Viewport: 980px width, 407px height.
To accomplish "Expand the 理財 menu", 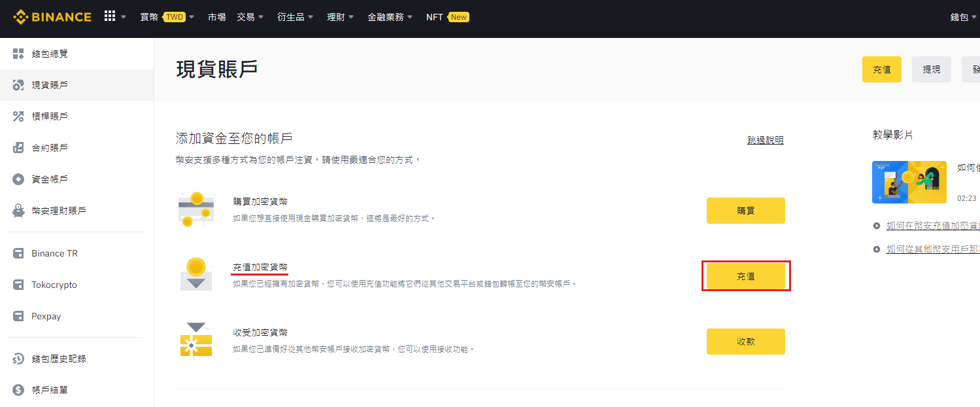I will tap(341, 17).
